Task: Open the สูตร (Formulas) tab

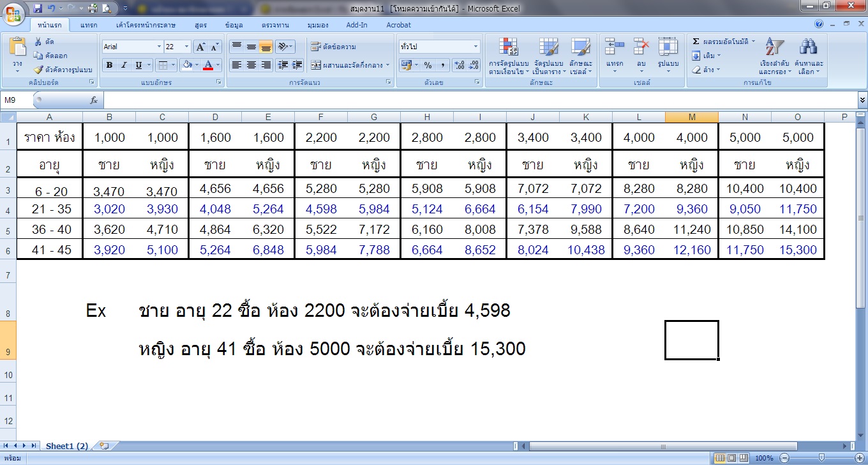Action: click(x=200, y=25)
